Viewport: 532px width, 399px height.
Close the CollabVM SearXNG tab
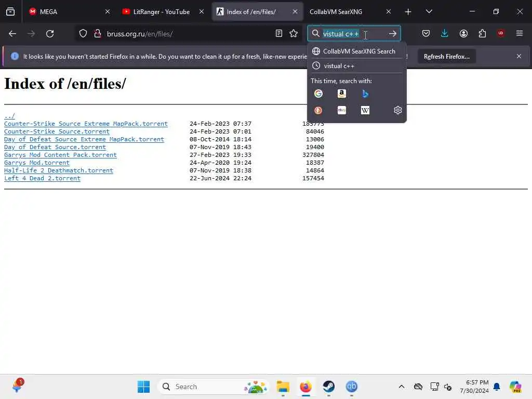(389, 11)
